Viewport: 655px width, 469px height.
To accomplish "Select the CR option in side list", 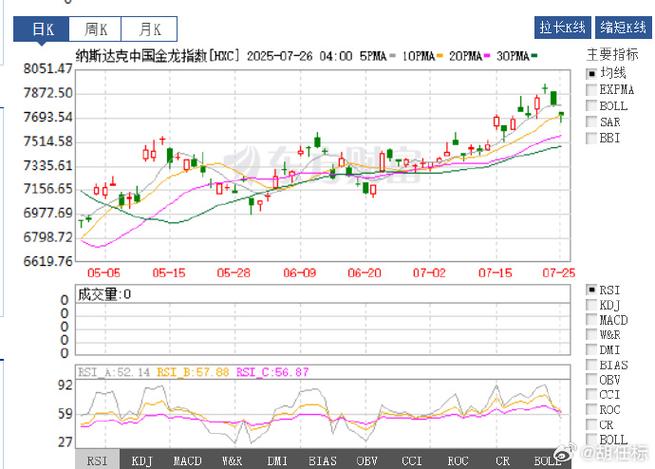I will click(591, 425).
